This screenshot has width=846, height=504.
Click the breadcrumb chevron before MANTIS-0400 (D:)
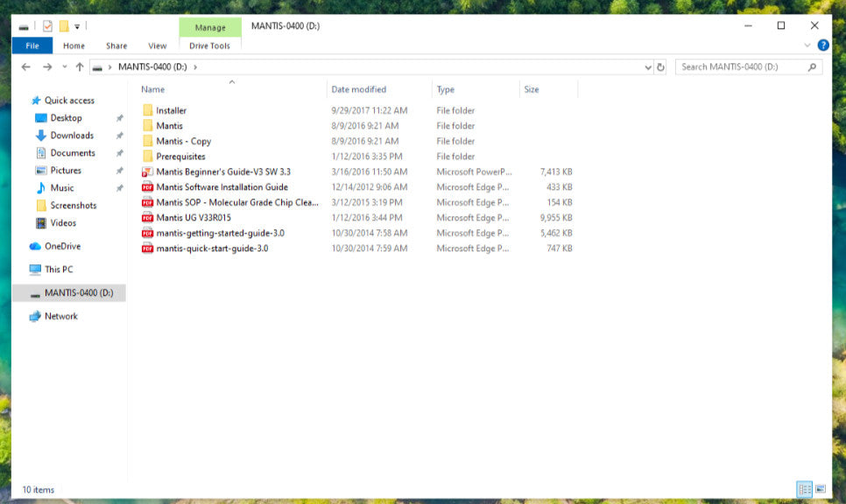click(109, 66)
